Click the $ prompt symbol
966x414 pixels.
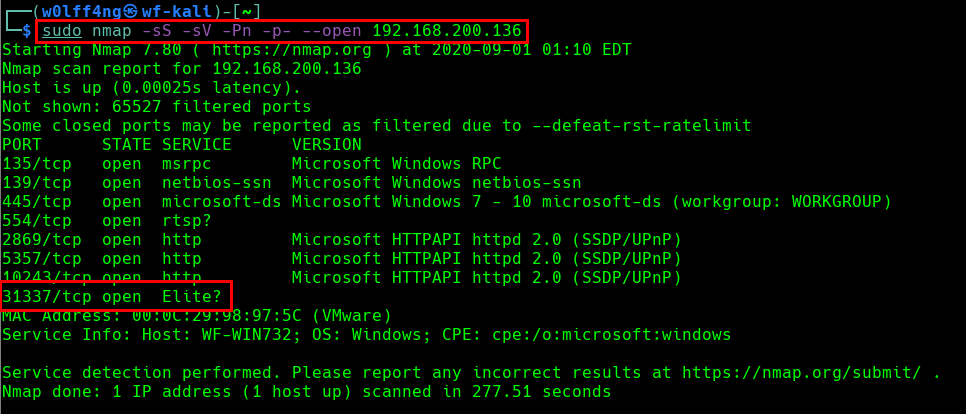tap(27, 31)
